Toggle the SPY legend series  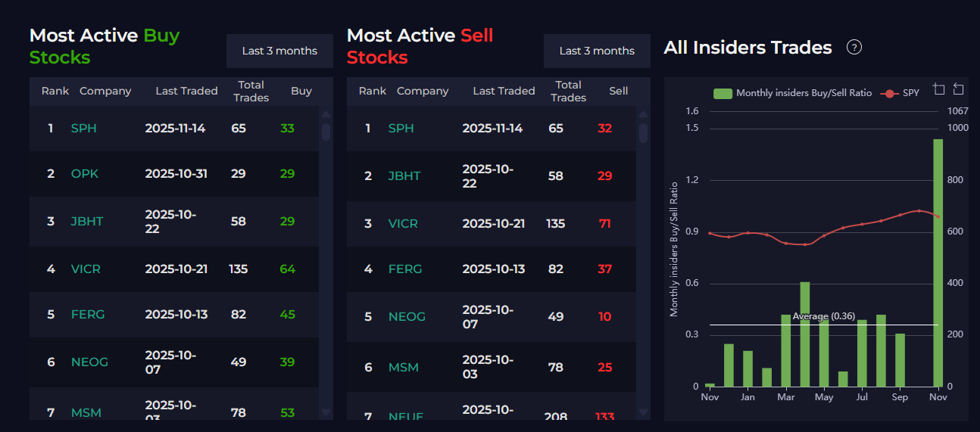point(900,93)
